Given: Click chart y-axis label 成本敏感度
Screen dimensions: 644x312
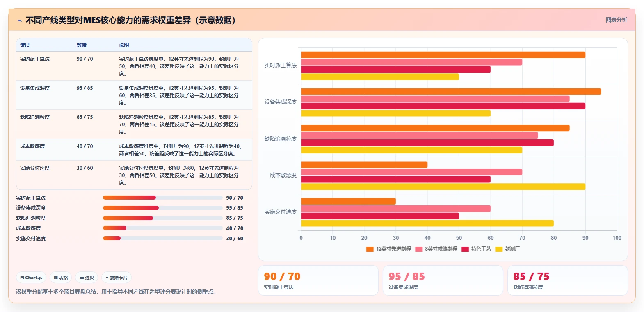Looking at the screenshot, I should coord(283,175).
